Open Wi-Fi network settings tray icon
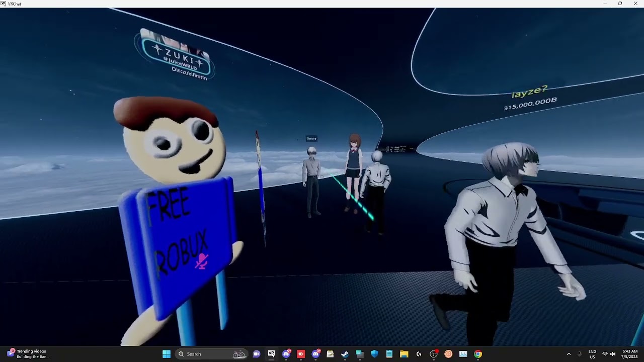This screenshot has height=362, width=644. tap(605, 354)
